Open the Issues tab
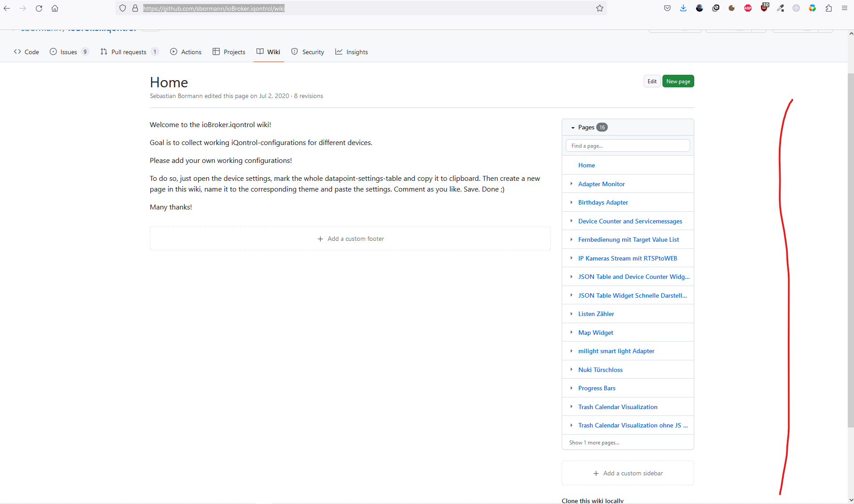 click(x=69, y=52)
